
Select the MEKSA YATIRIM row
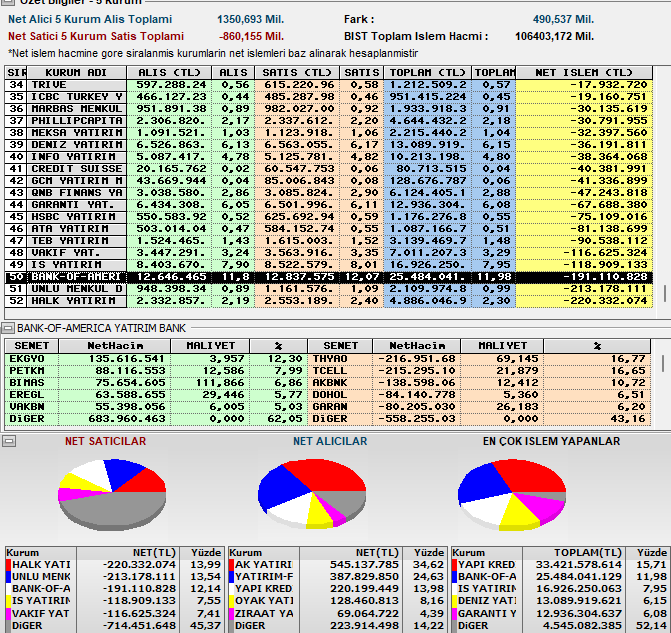(329, 133)
